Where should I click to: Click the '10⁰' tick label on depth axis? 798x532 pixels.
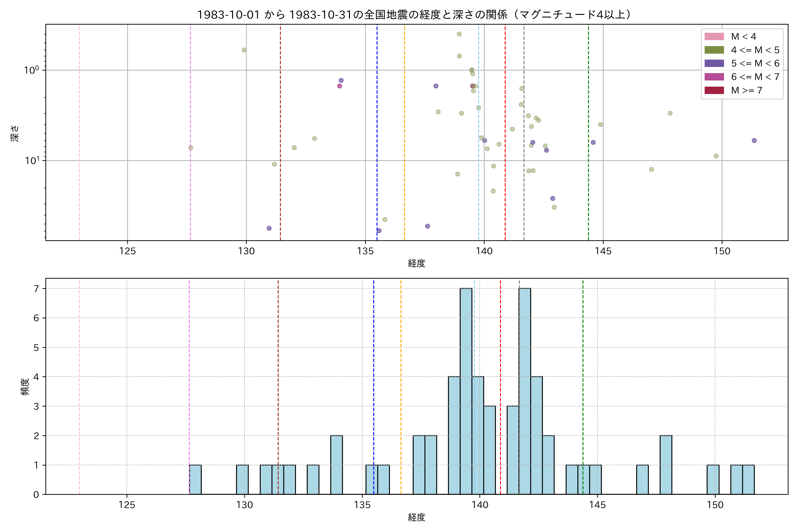(x=31, y=70)
